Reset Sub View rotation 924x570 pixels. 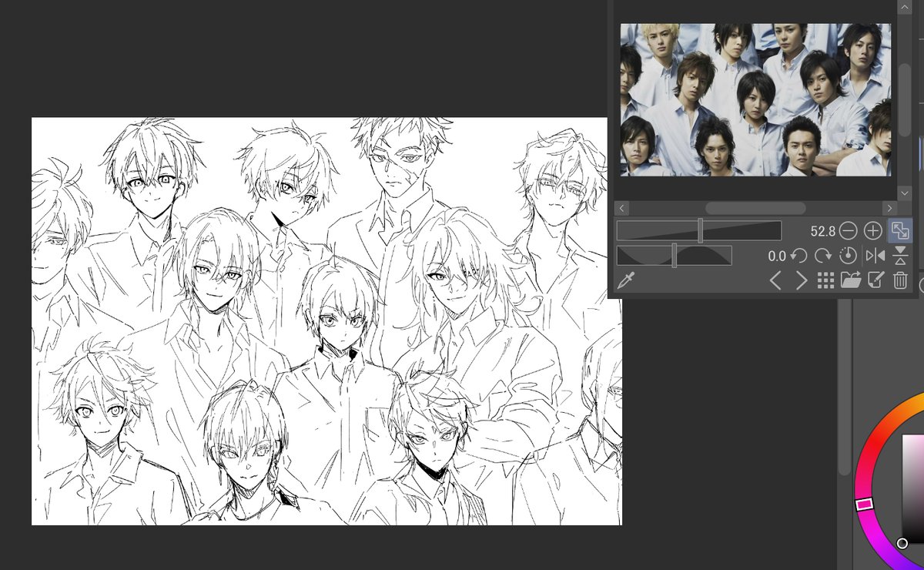coord(848,256)
